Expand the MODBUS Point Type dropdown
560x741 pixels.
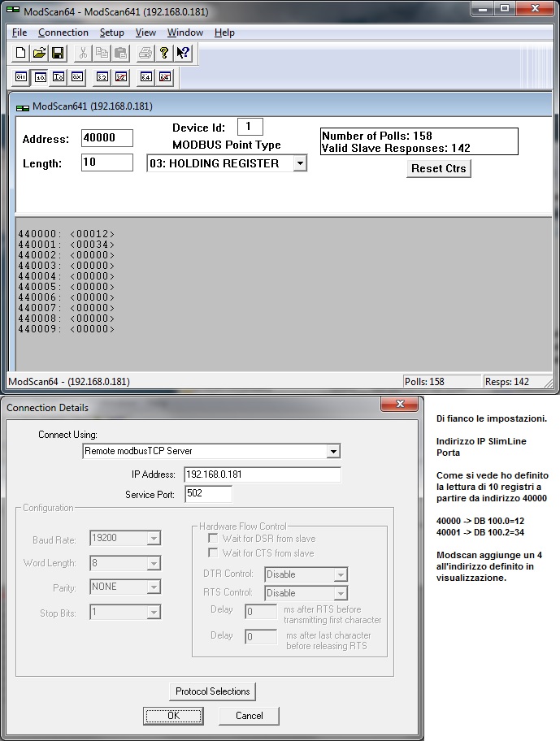pos(300,163)
